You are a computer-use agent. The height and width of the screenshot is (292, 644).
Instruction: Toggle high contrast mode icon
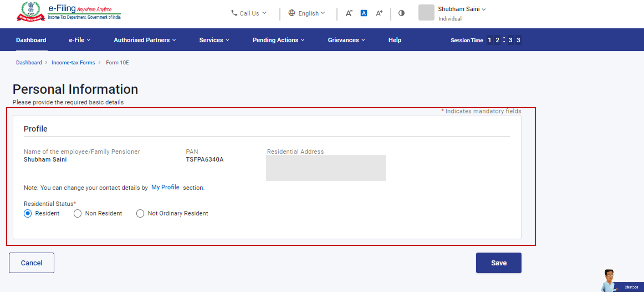tap(401, 13)
